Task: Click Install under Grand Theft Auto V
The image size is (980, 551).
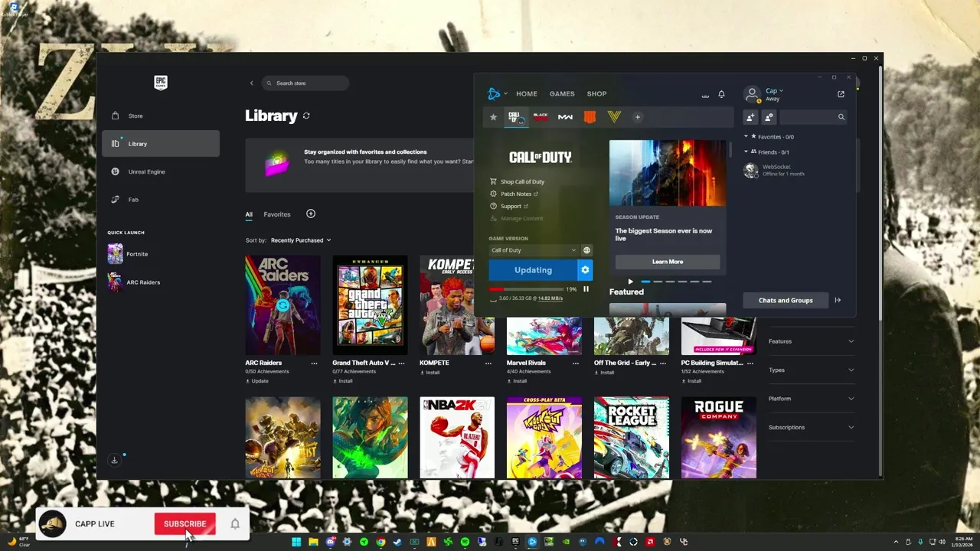Action: [x=342, y=380]
